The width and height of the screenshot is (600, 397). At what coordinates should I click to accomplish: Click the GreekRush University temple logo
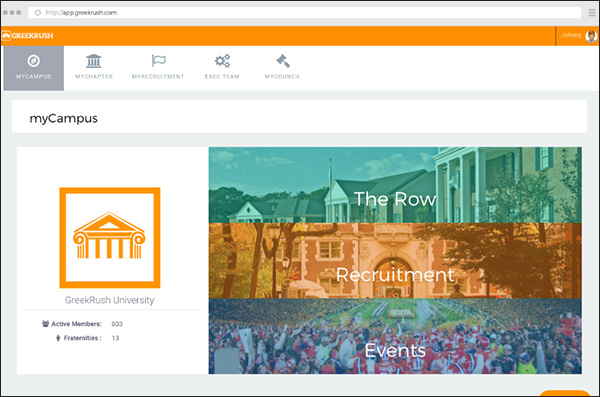click(110, 237)
